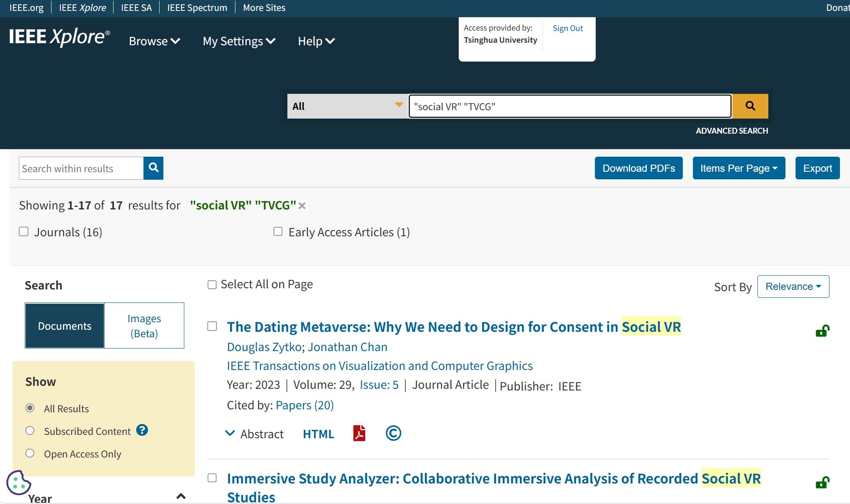Open PDF icon for Dating Metaverse article
Image resolution: width=850 pixels, height=504 pixels.
(x=359, y=433)
